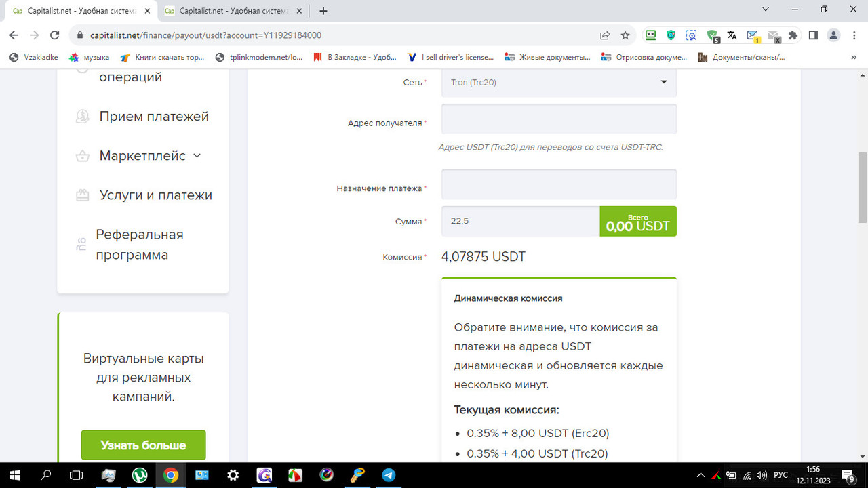868x488 pixels.
Task: Open the Сеть Tron (Trc20) dropdown
Action: (x=559, y=82)
